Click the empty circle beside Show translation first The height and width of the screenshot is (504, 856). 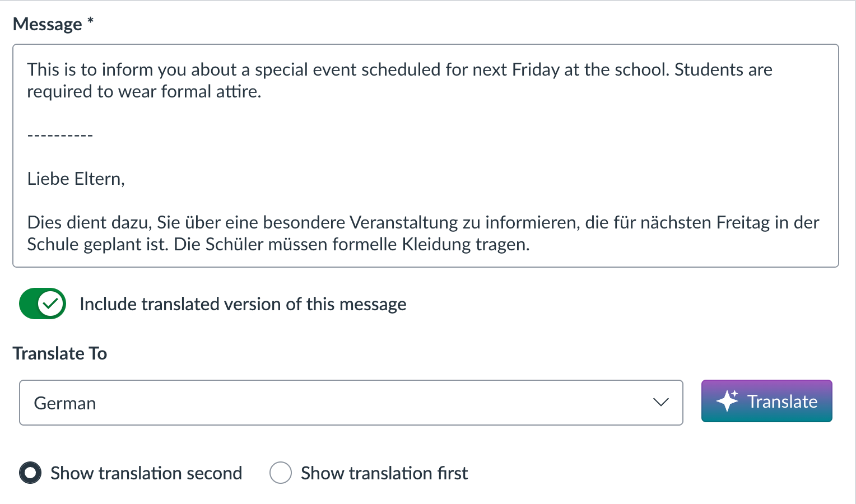pos(281,473)
